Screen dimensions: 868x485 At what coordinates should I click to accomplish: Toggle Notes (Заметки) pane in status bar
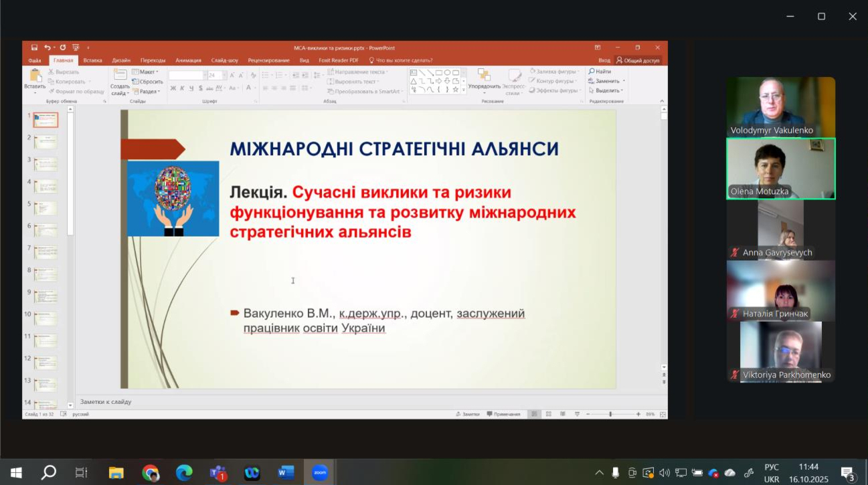pyautogui.click(x=468, y=414)
